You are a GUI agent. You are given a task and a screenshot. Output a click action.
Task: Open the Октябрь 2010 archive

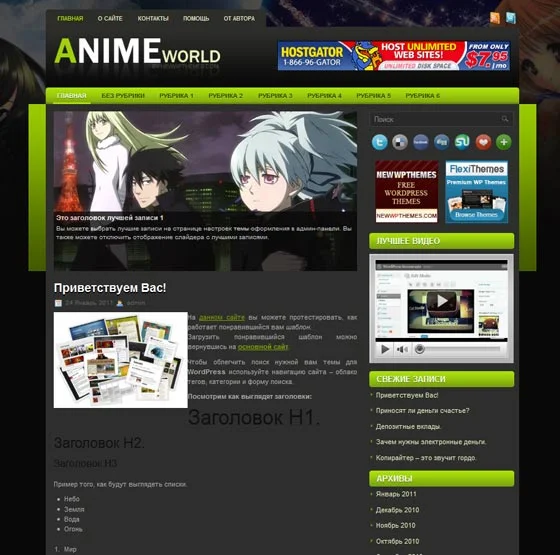point(398,541)
